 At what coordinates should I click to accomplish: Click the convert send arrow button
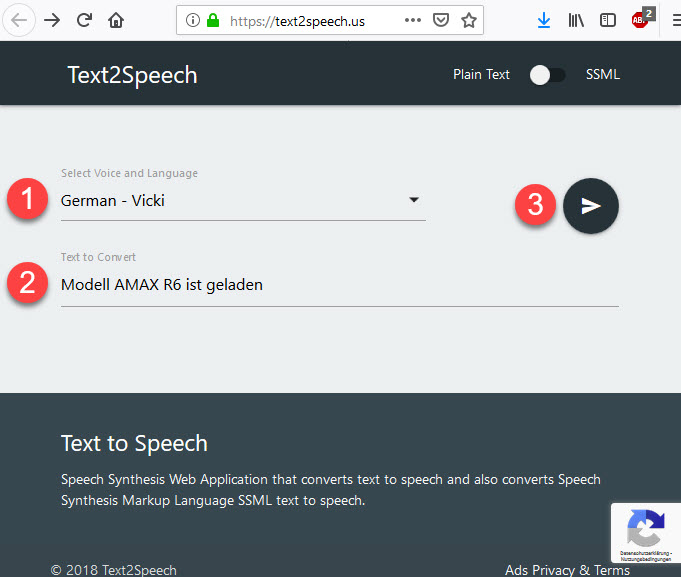click(591, 206)
